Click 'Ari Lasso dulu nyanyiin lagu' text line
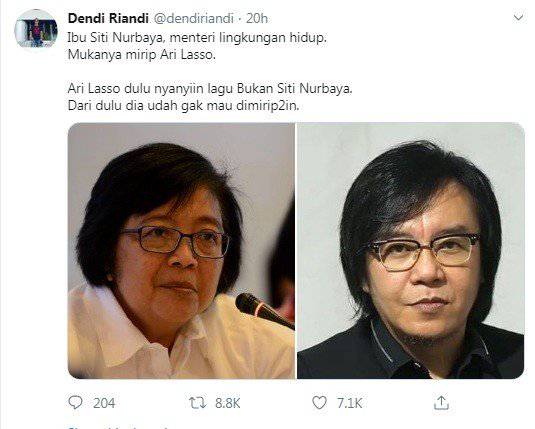The width and height of the screenshot is (535, 429). pyautogui.click(x=210, y=89)
